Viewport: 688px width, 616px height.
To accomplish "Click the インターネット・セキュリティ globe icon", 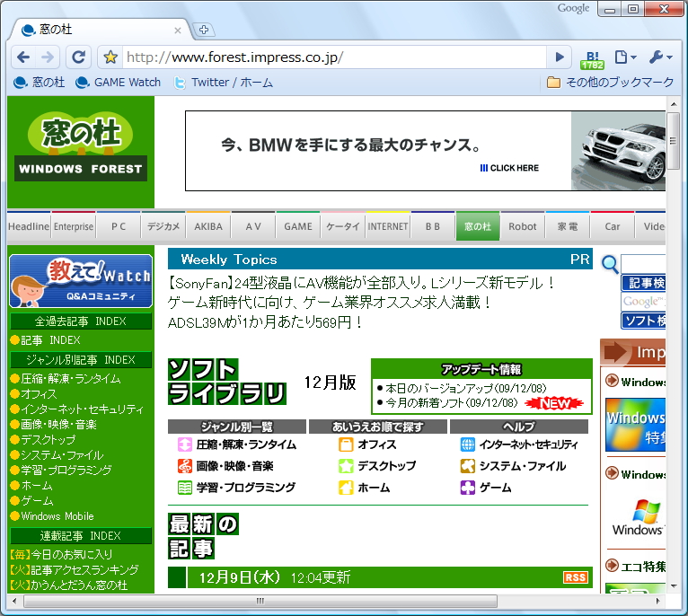I will [468, 444].
